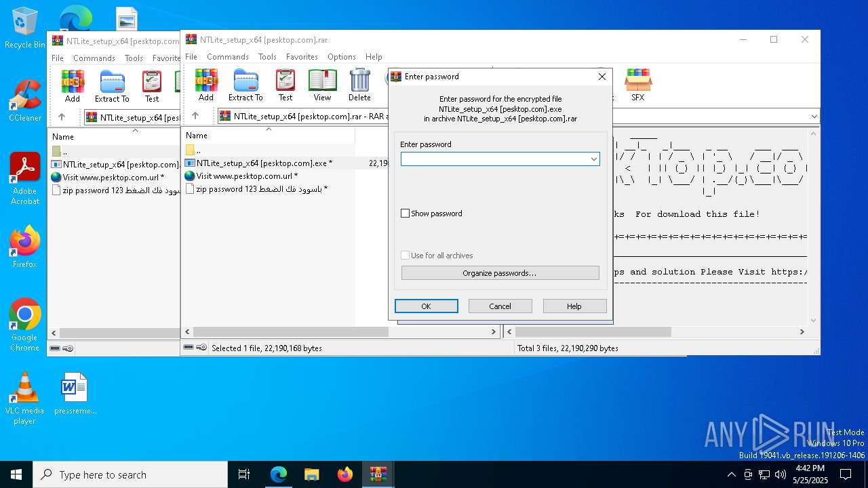
Task: Open the Commands menu in the front WinRAR window
Action: coord(228,57)
